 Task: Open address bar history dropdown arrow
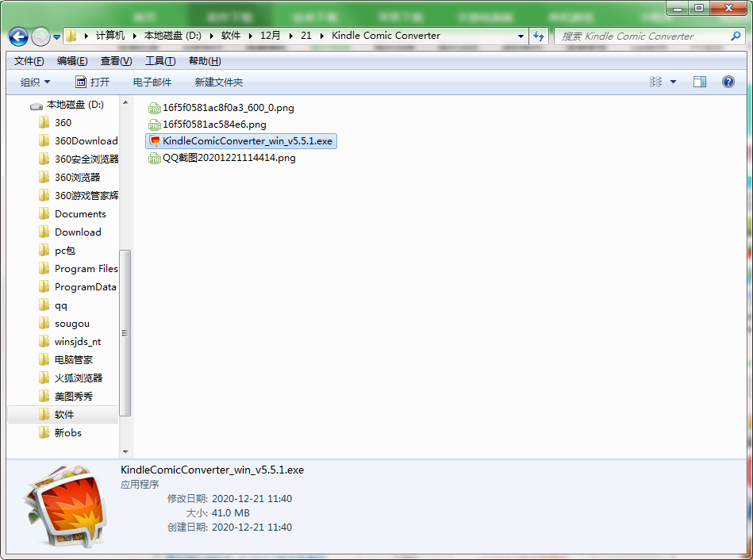pyautogui.click(x=521, y=36)
